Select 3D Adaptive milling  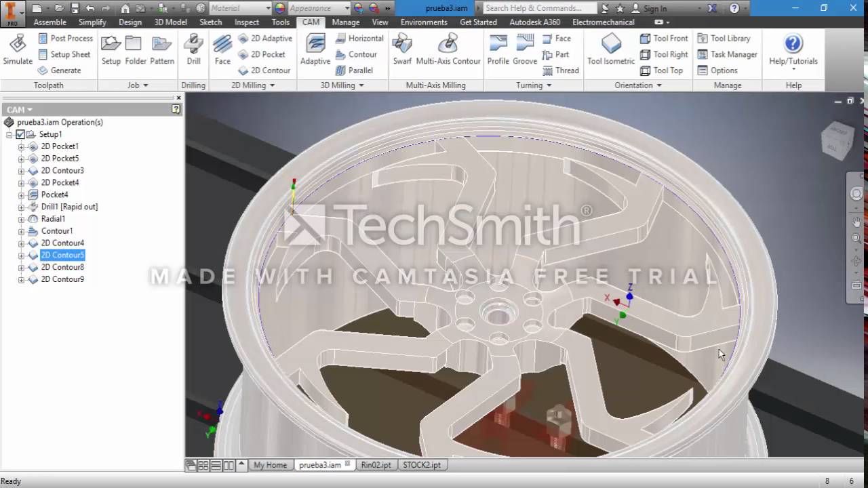click(x=315, y=49)
